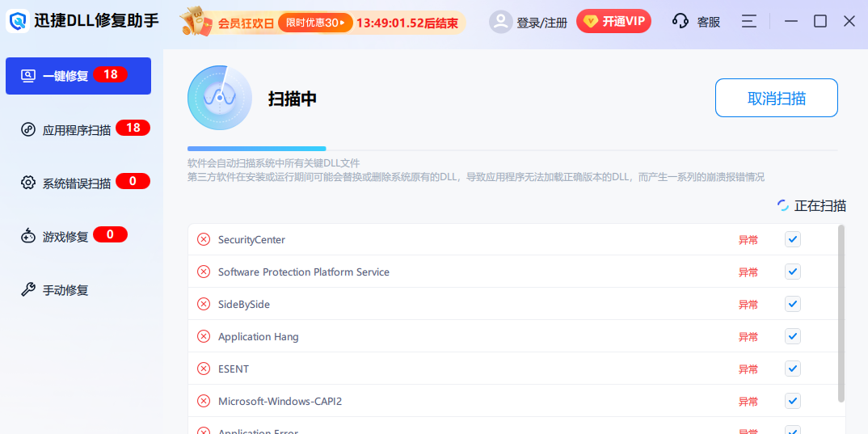Select the SecurityCenter list row text

coord(251,240)
